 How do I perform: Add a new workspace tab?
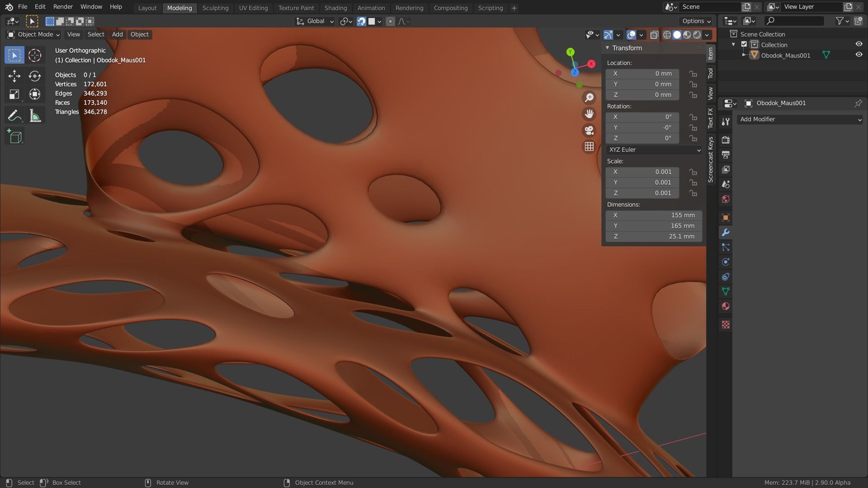tap(514, 8)
